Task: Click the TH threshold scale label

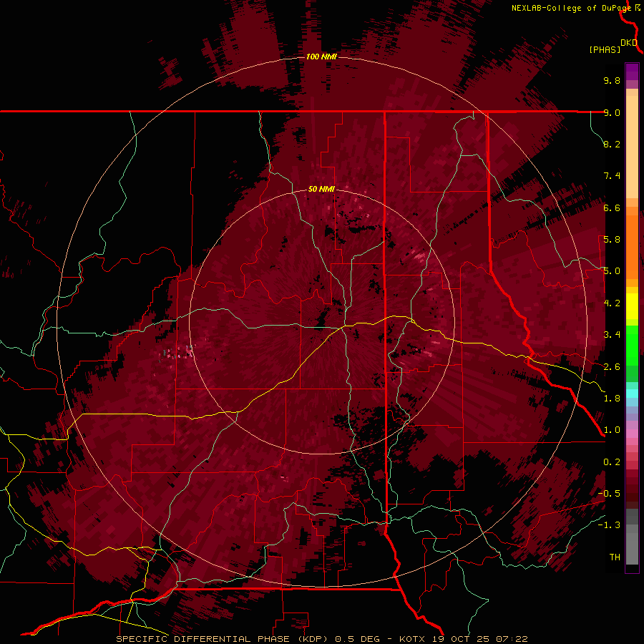Action: tap(615, 557)
